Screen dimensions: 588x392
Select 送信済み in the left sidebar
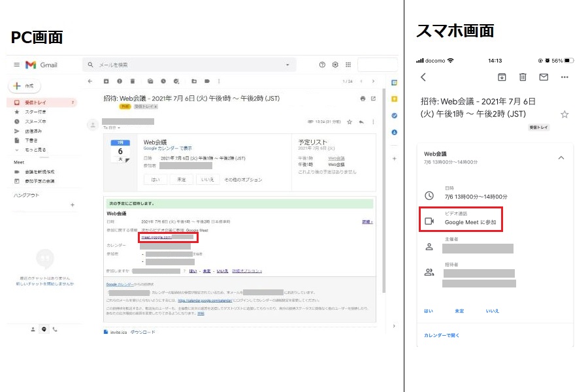click(x=34, y=131)
